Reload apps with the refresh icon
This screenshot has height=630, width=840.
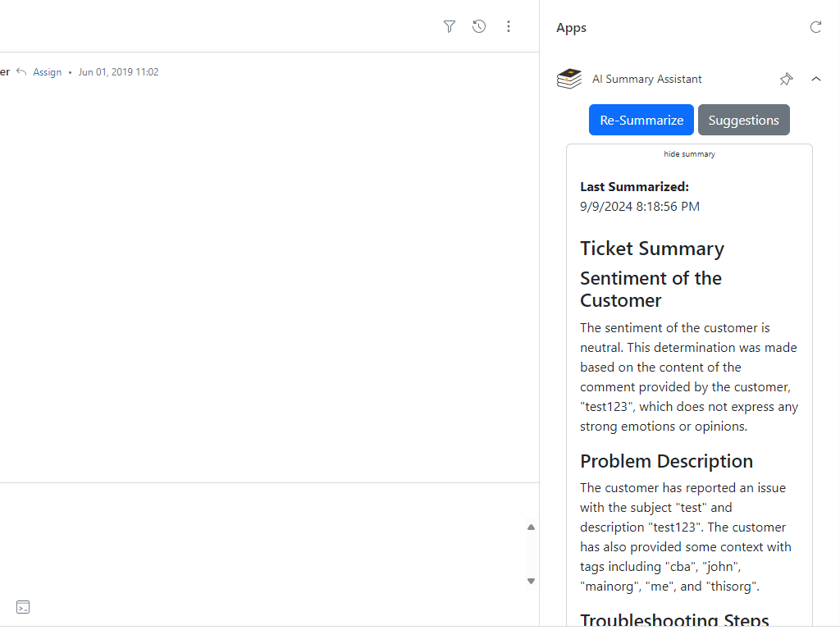(815, 27)
